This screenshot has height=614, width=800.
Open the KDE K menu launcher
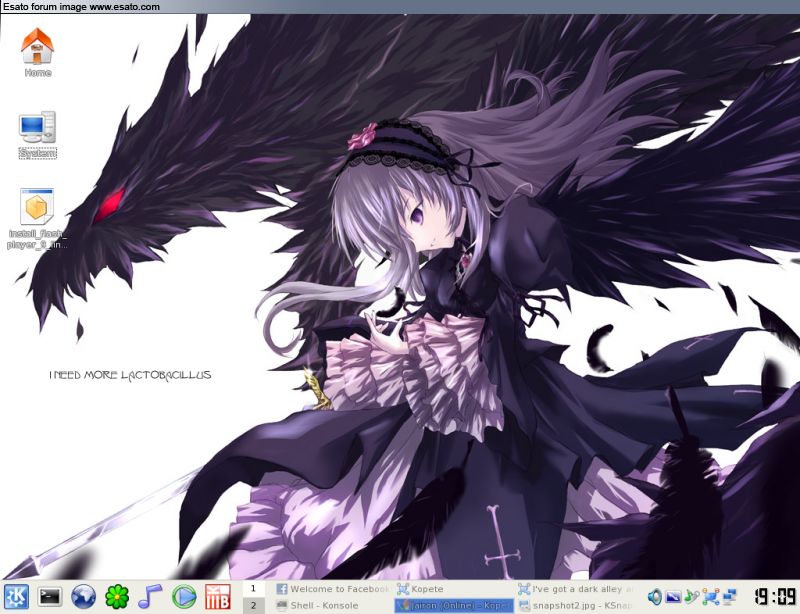16,597
